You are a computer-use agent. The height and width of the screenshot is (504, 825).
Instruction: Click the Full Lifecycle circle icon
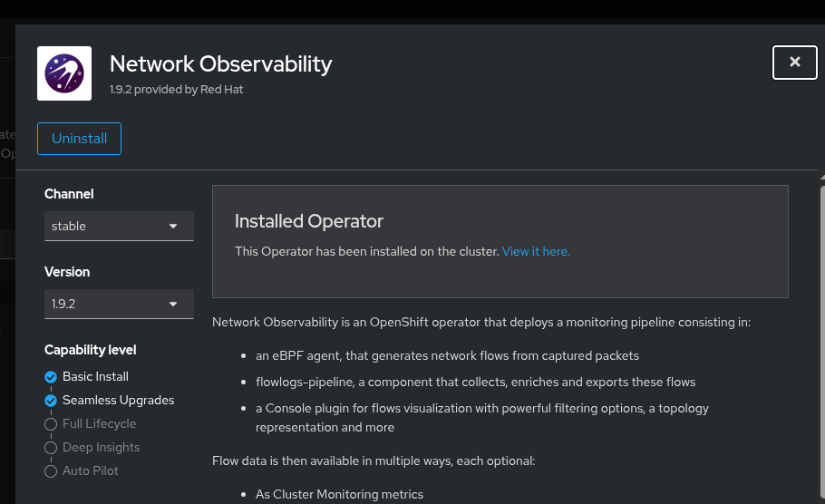click(51, 424)
